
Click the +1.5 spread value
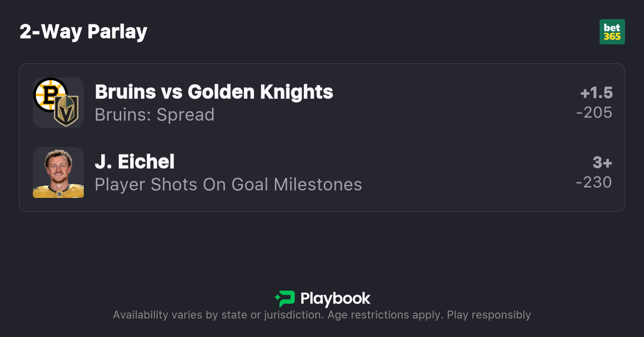(596, 93)
